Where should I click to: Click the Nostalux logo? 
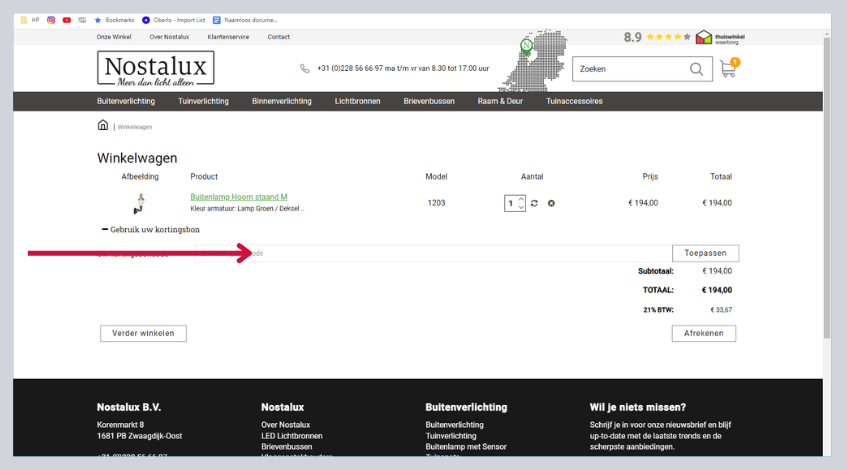(x=155, y=69)
